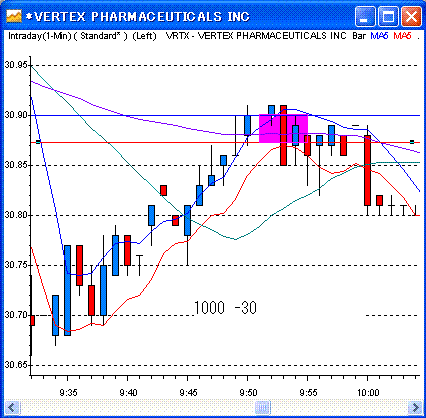Click the blue MA5 legend label
Image resolution: width=426 pixels, height=418 pixels.
click(x=379, y=36)
